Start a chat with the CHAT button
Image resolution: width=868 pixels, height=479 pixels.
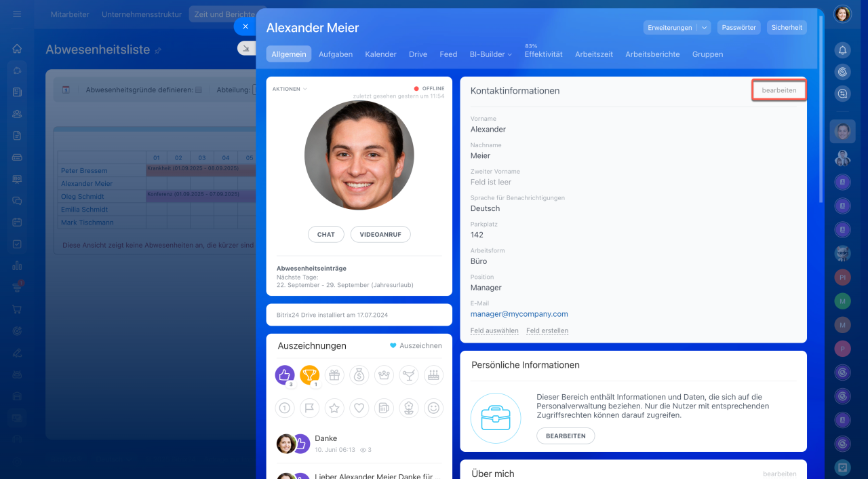point(325,234)
